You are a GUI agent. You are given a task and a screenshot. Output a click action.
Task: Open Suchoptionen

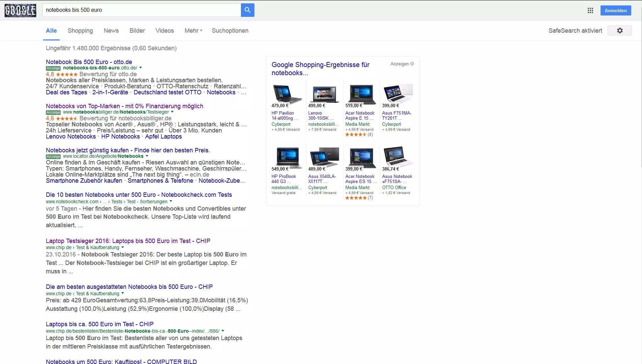[x=230, y=31]
